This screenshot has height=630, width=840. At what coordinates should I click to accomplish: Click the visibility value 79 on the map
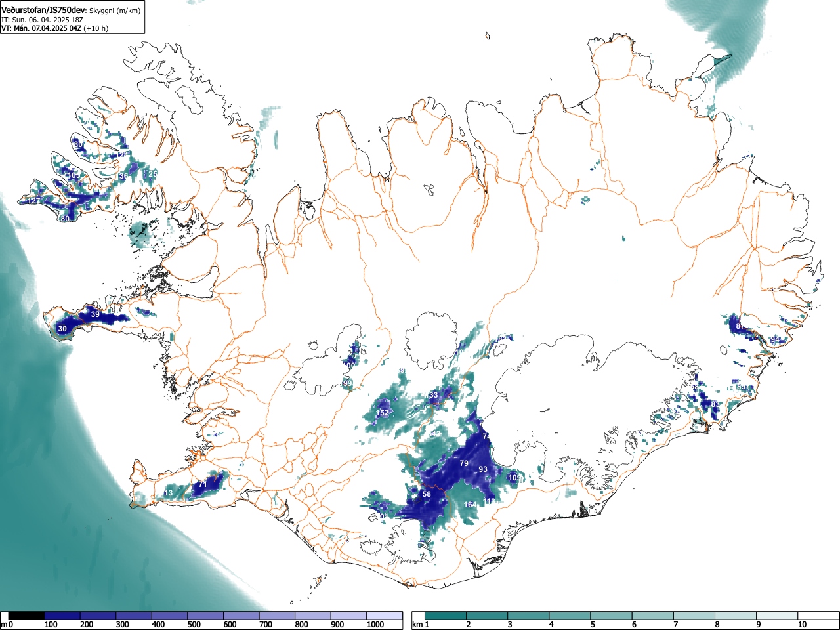tap(464, 463)
